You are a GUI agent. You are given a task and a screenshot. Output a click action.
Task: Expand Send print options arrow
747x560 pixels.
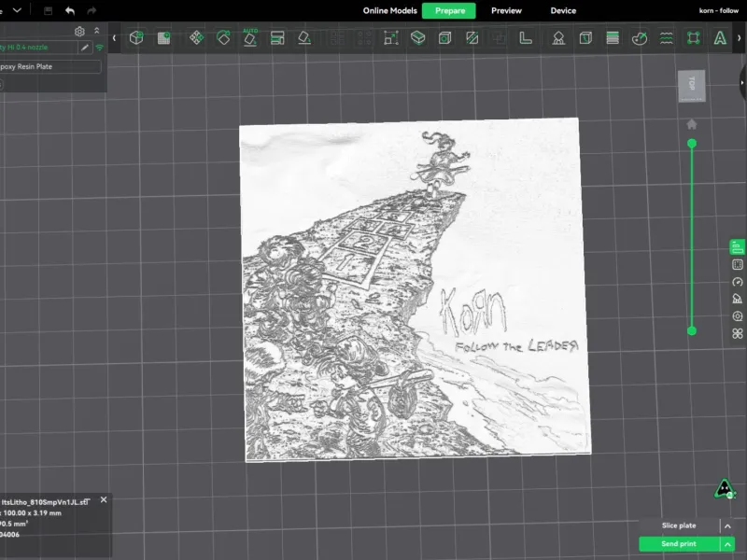(x=727, y=544)
